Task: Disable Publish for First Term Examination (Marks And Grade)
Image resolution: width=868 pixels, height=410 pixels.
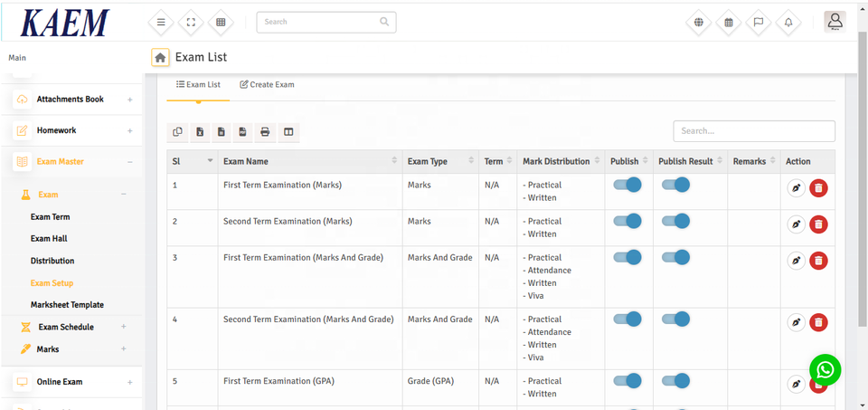Action: click(627, 257)
